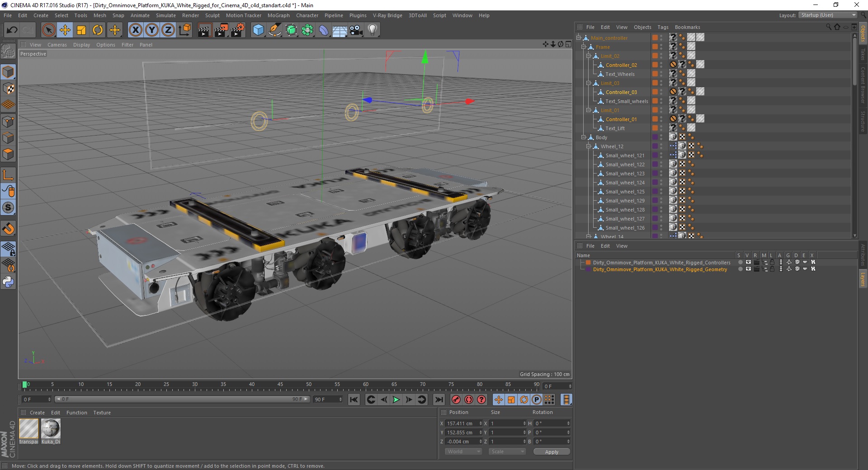The height and width of the screenshot is (470, 868).
Task: Select the Kuka_Di material thumbnail
Action: pyautogui.click(x=51, y=428)
